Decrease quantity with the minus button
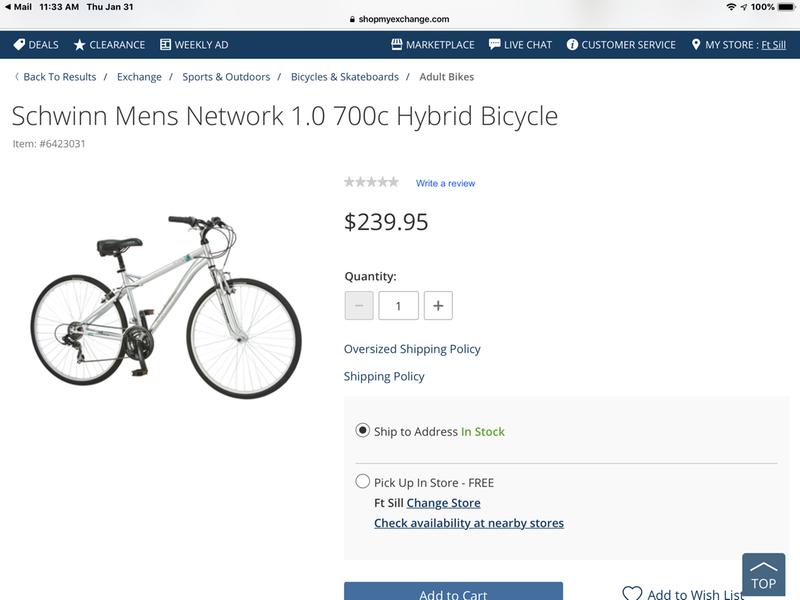The width and height of the screenshot is (800, 600). coord(359,306)
